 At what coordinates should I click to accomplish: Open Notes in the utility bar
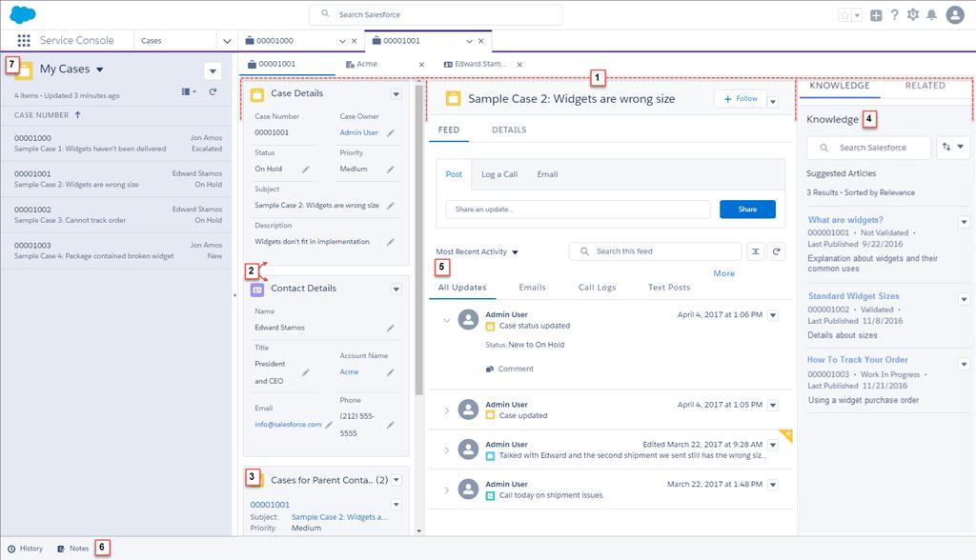pos(72,549)
